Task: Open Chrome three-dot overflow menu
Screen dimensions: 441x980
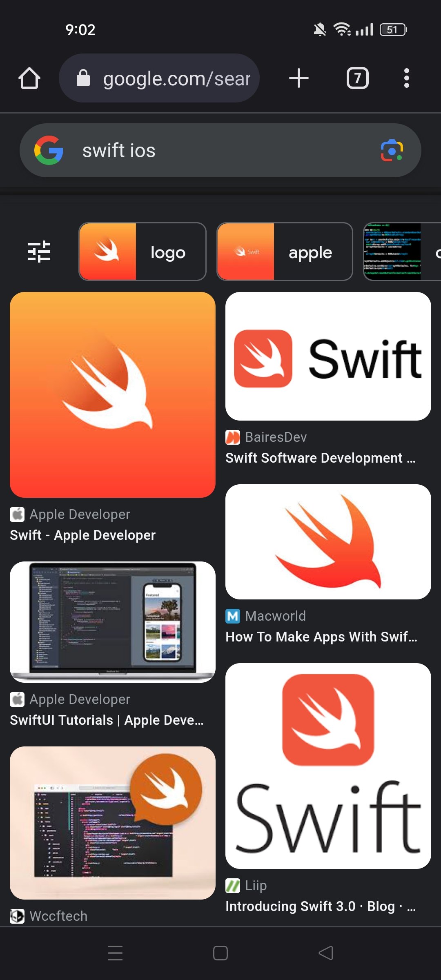Action: click(x=406, y=78)
